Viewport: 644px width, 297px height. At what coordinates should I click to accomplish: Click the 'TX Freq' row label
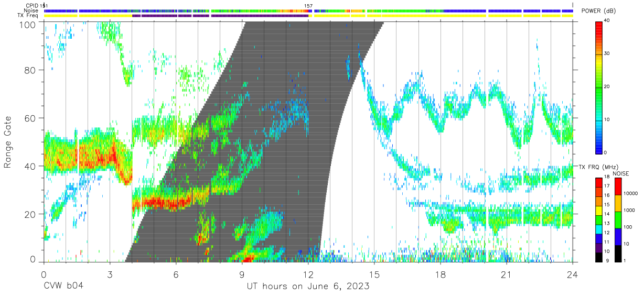pos(28,16)
